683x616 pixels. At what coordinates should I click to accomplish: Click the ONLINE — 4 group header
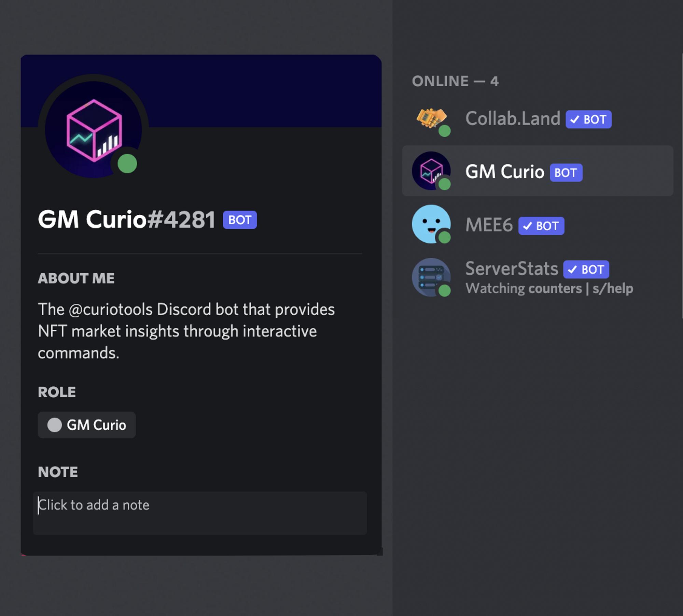(455, 81)
